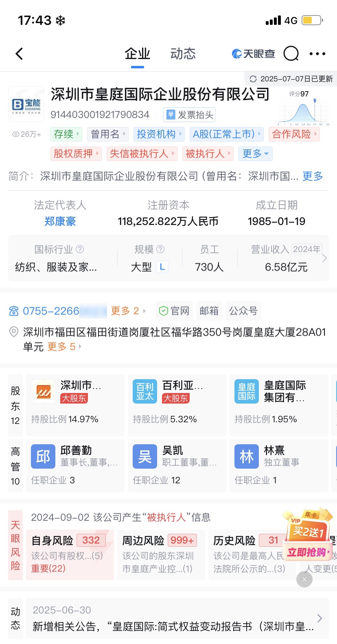337x644 pixels.
Task: Open the 高管 10 executives section
Action: (x=15, y=466)
